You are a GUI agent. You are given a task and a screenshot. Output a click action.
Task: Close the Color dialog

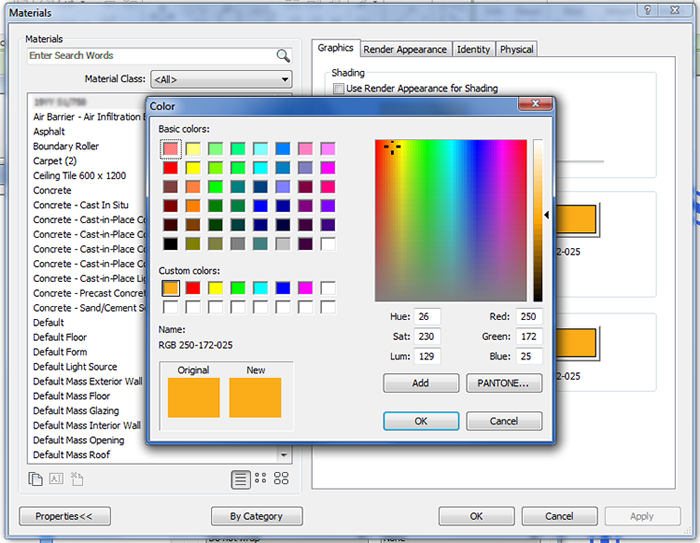(535, 104)
